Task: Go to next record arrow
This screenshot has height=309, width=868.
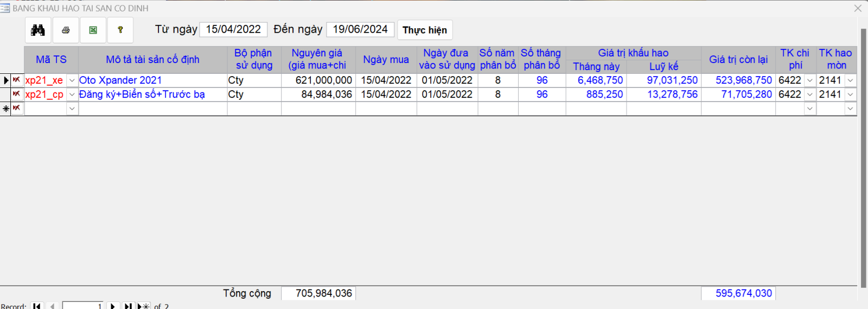Action: pyautogui.click(x=113, y=306)
